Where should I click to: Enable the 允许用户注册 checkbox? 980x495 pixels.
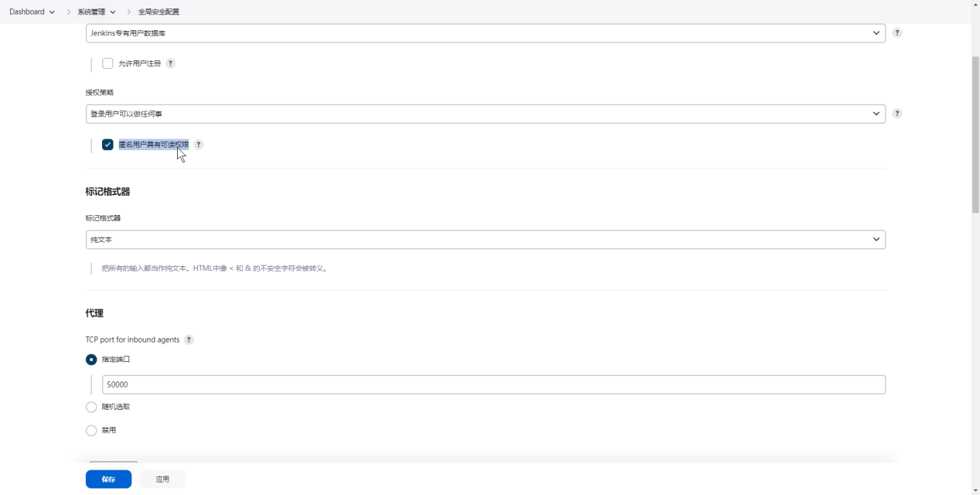point(108,63)
